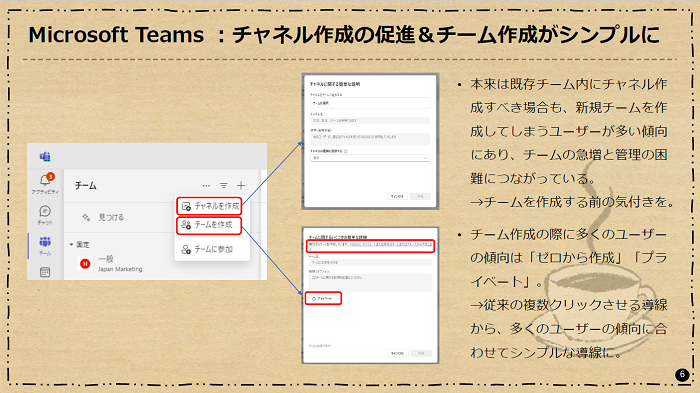Click the channel name field in channel dialog

pyautogui.click(x=370, y=121)
